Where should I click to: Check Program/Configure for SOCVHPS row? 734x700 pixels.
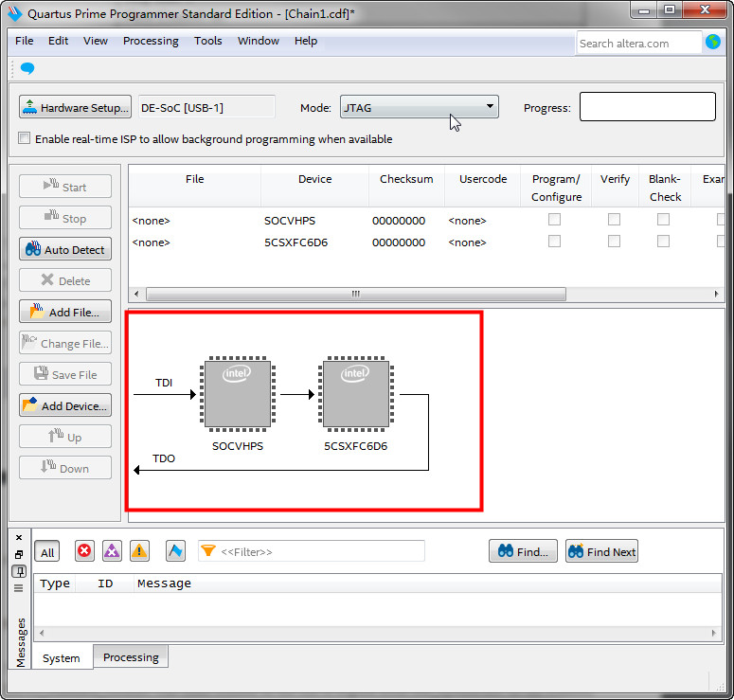554,219
